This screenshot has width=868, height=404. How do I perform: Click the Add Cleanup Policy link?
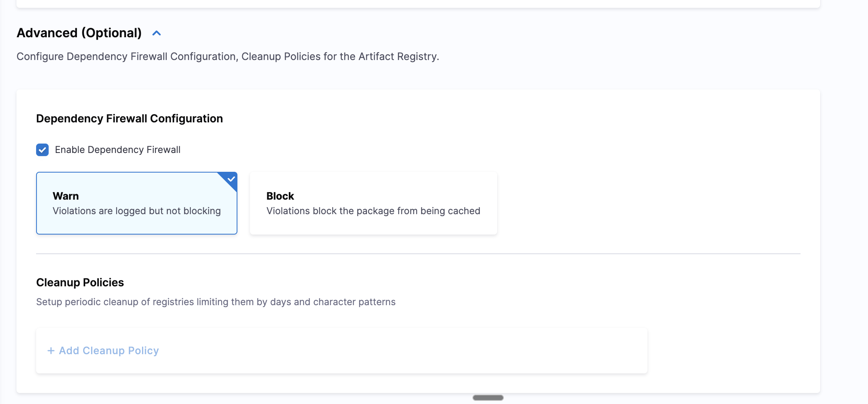click(109, 351)
